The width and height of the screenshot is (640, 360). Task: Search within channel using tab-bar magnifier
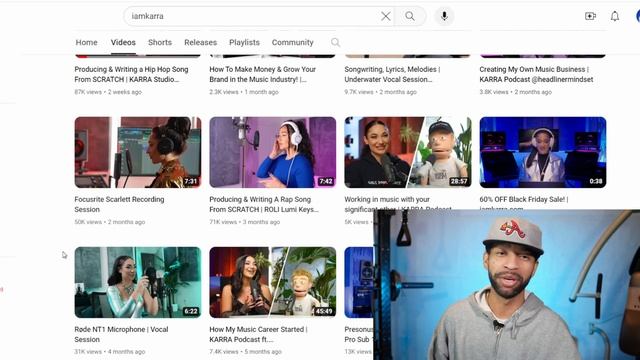click(x=336, y=42)
